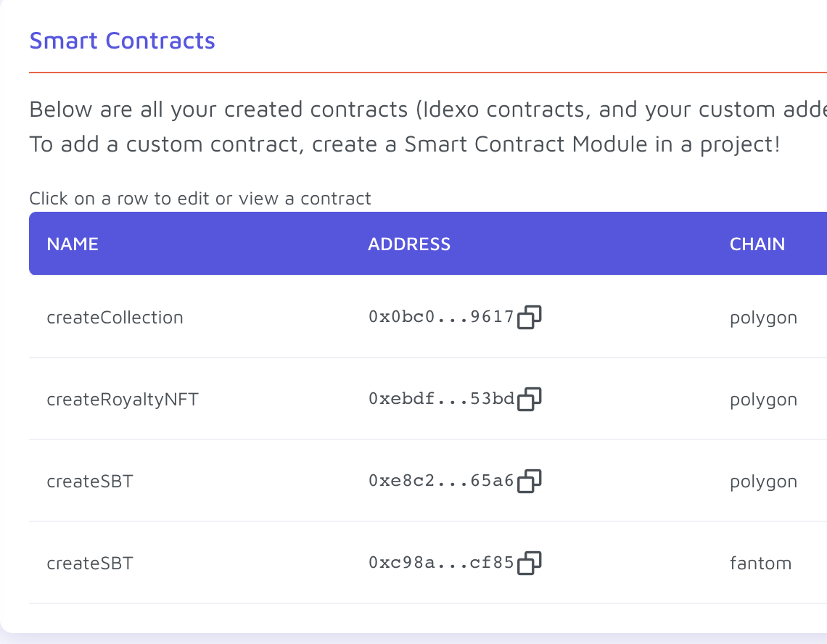Copy the fantom createSBT address
827x644 pixels.
[529, 563]
